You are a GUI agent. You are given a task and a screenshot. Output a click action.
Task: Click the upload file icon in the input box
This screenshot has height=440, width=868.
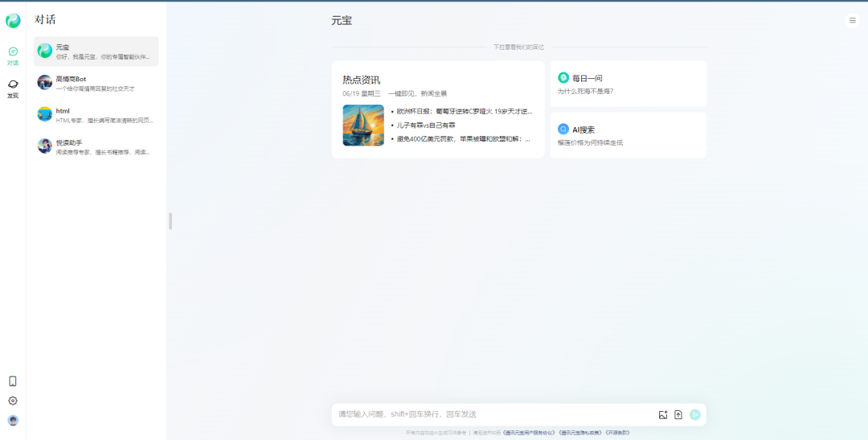[678, 414]
